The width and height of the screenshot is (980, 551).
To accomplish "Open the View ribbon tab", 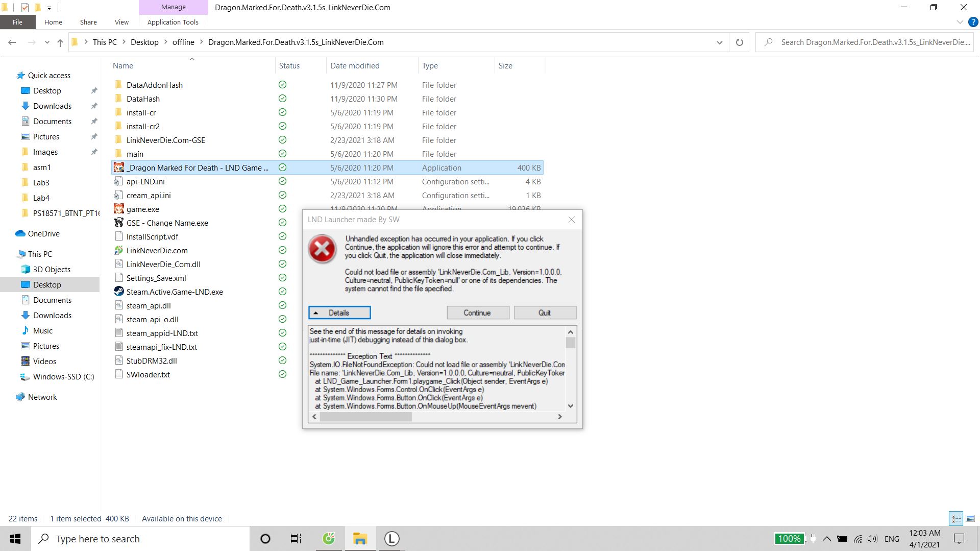I will click(x=121, y=22).
